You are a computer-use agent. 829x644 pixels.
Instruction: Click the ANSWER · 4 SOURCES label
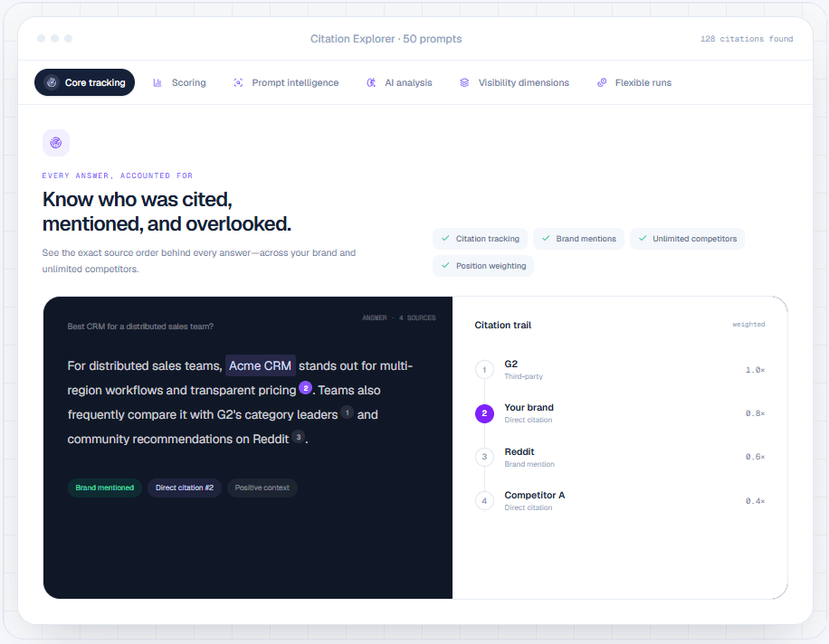click(399, 318)
